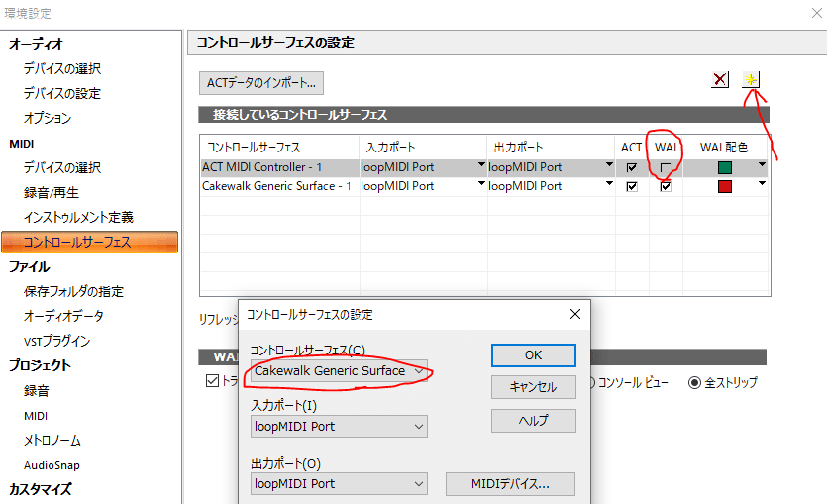Click the green WAI color swatch
This screenshot has width=827, height=504.
725,167
